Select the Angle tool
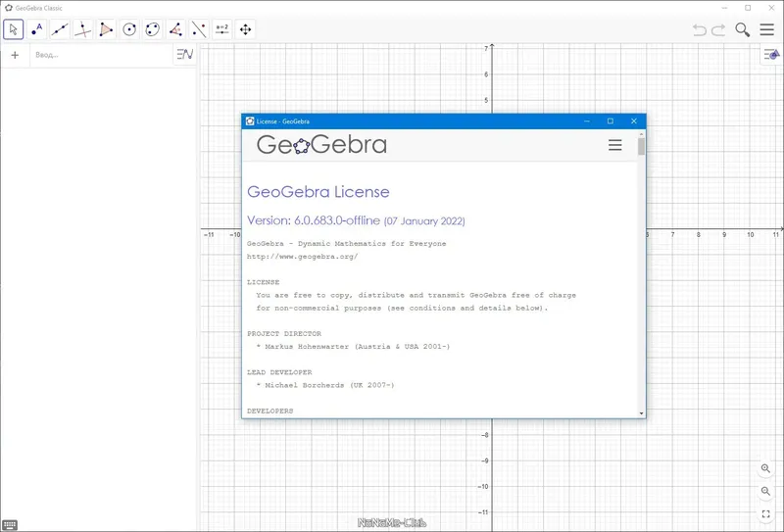The image size is (784, 532). (175, 29)
